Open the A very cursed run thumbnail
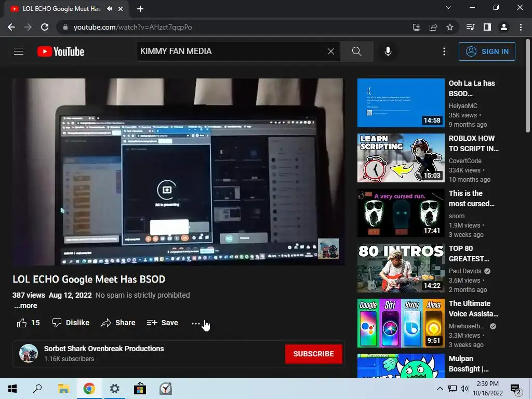This screenshot has height=399, width=532. click(x=401, y=213)
